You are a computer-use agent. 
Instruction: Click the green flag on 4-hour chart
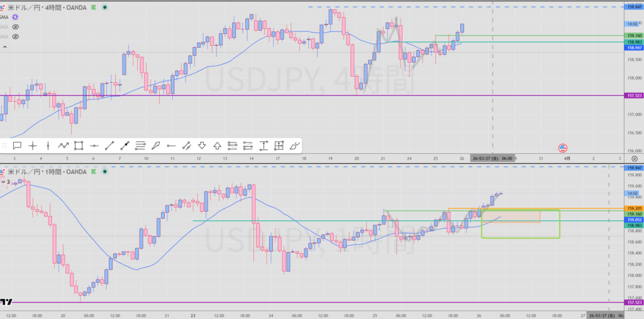point(94,8)
